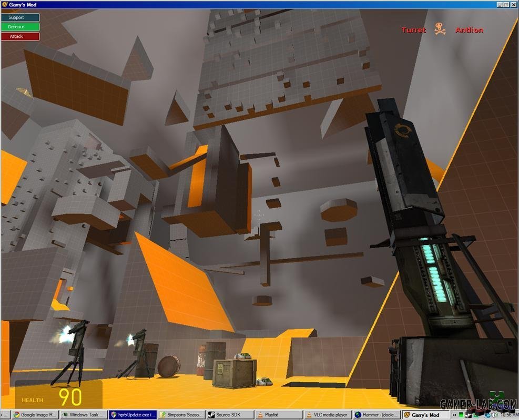This screenshot has width=519, height=420.
Task: Open the VLC Playlist taskbar window
Action: [x=279, y=415]
